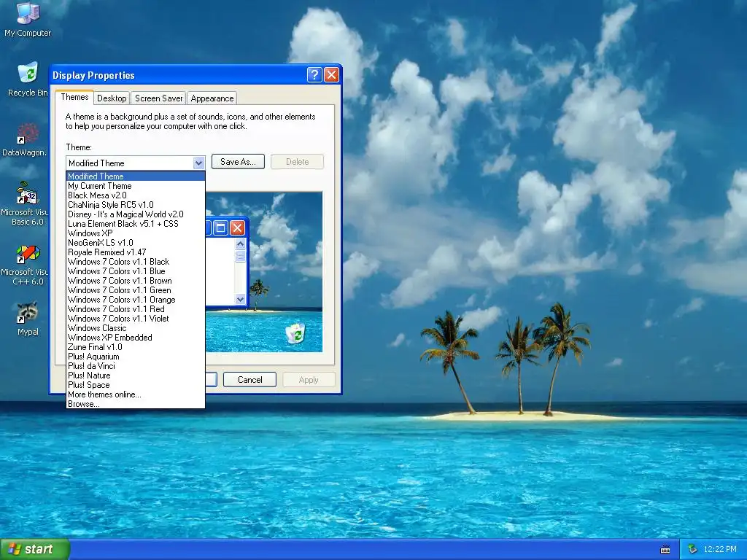The width and height of the screenshot is (747, 560).
Task: Click the on-screen keyboard tray icon
Action: click(x=665, y=550)
